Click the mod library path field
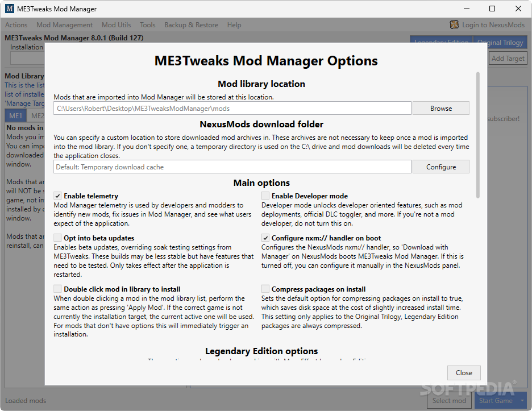Image resolution: width=532 pixels, height=411 pixels. [232, 108]
